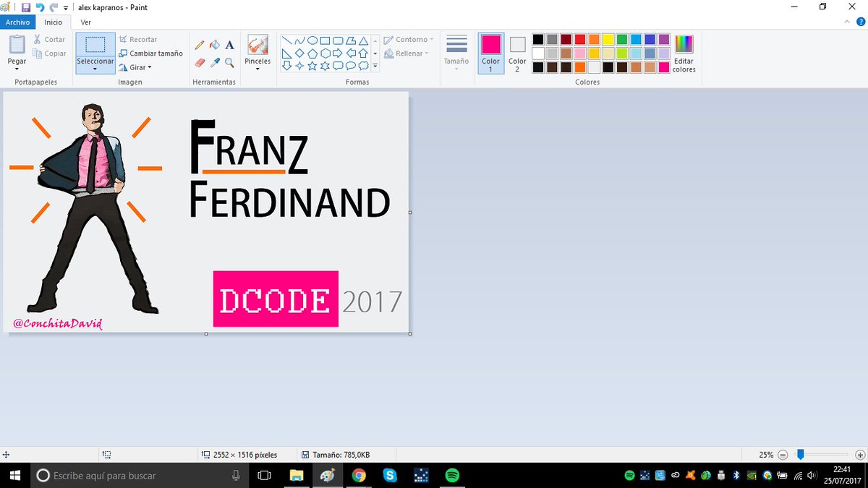Open Editar colores rainbow icon
This screenshot has height=488, width=868.
click(x=684, y=44)
